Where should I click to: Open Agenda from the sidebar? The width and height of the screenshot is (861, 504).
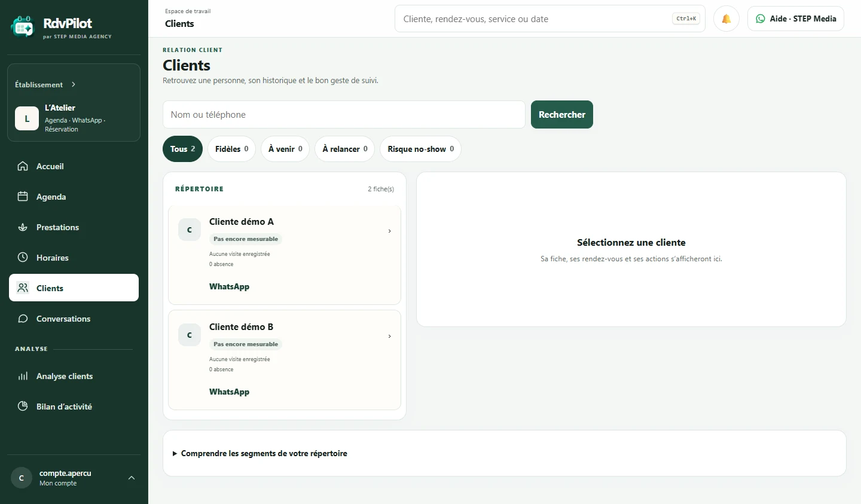coord(74,197)
